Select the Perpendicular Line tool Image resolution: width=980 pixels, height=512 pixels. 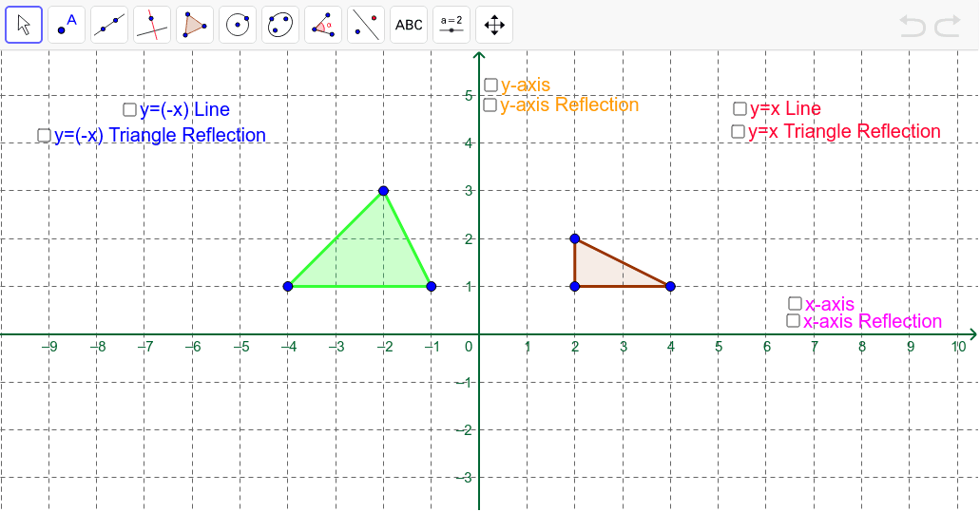click(152, 25)
